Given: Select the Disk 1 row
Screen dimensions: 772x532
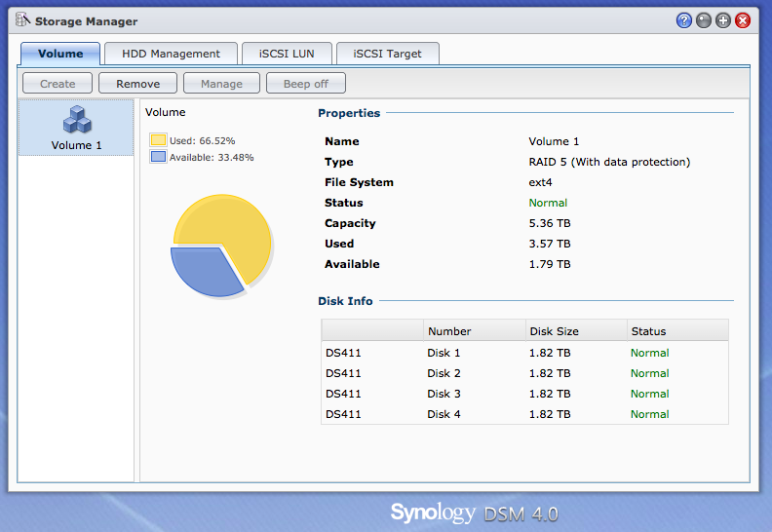Looking at the screenshot, I should coord(524,353).
